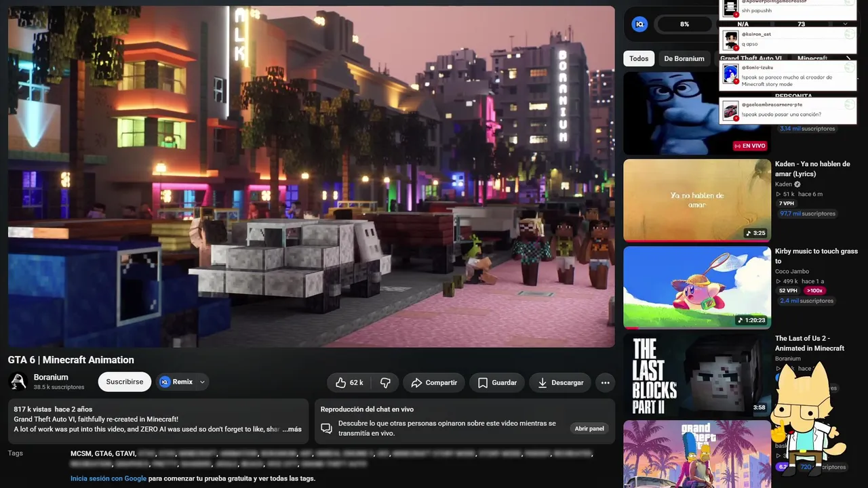Click '38.5 k suscriptores' text
This screenshot has height=488, width=868.
coord(59,388)
